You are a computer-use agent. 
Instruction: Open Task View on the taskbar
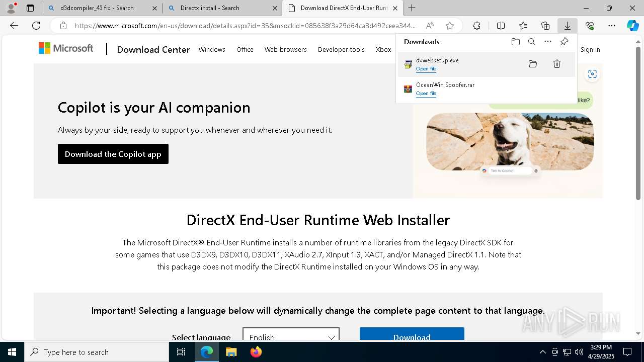point(182,352)
